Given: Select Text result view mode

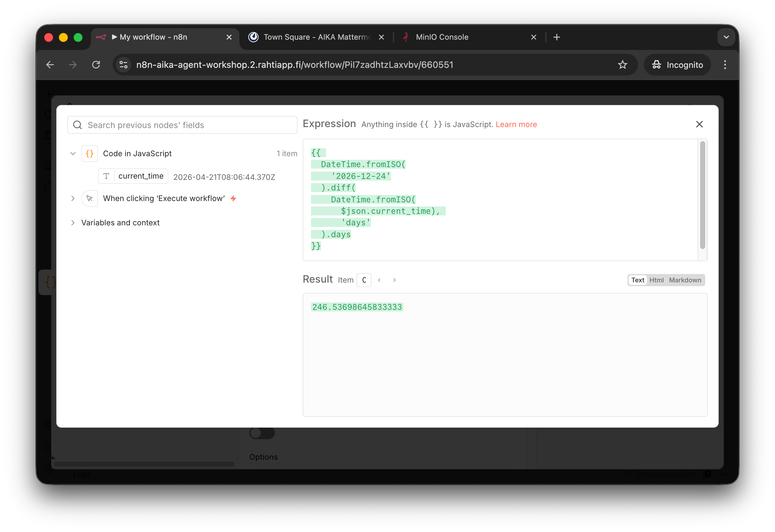Looking at the screenshot, I should (637, 280).
